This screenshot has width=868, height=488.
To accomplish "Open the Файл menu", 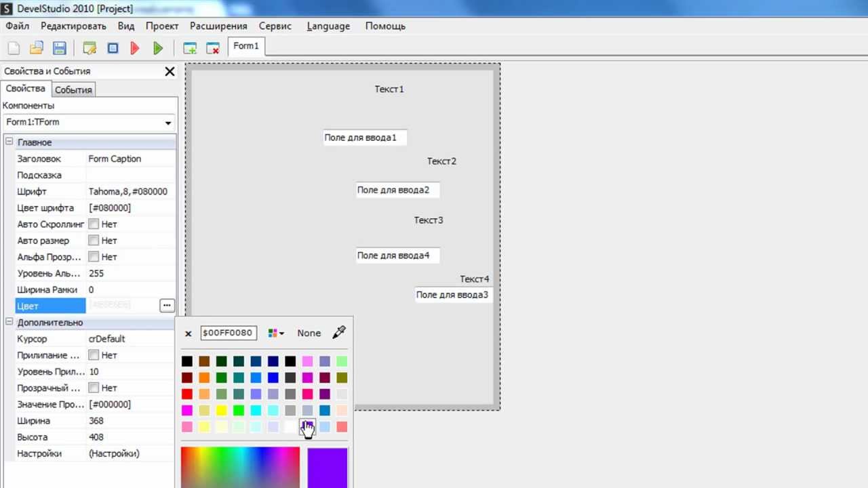I will click(18, 26).
